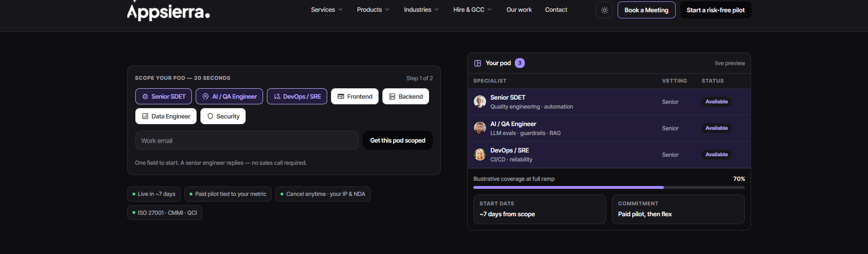Deselect the AI / QA Engineer chip
Screen dimensions: 868x254
pos(230,96)
